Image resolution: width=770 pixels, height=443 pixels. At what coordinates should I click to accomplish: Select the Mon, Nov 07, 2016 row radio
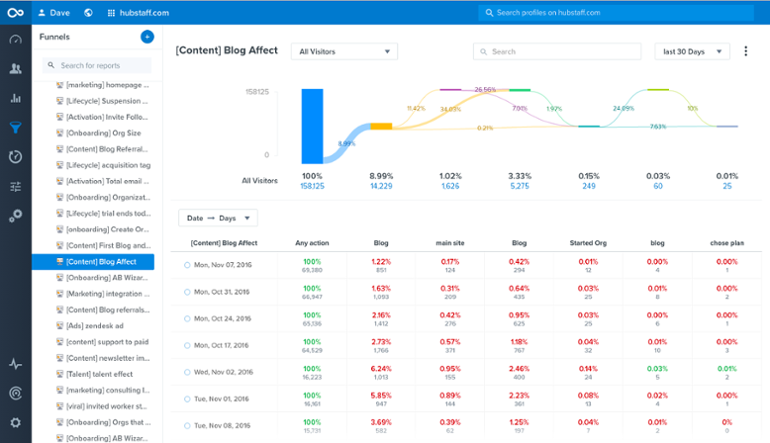187,265
